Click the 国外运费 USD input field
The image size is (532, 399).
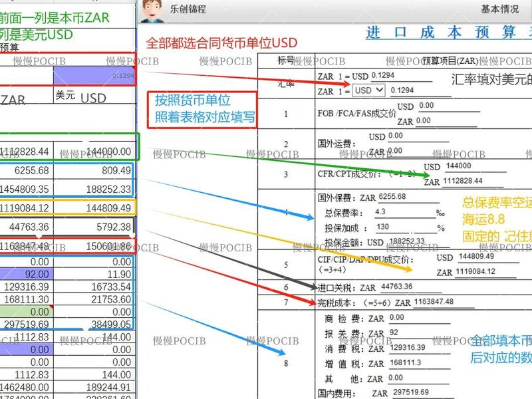[418, 136]
